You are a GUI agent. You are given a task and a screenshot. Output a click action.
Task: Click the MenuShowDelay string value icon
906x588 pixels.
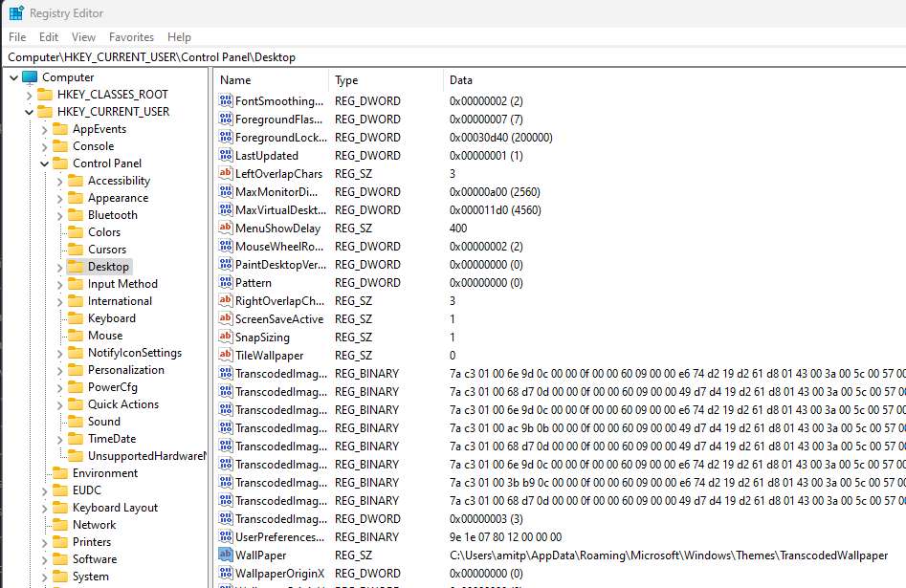(x=226, y=229)
